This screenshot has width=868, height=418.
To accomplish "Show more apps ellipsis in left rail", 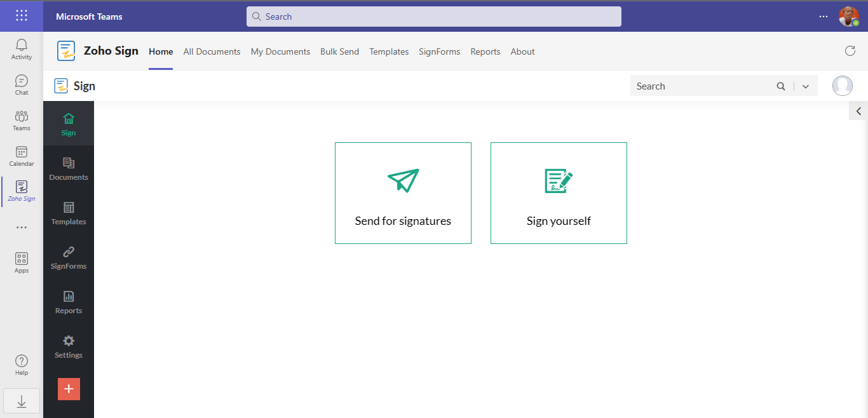I will [22, 227].
